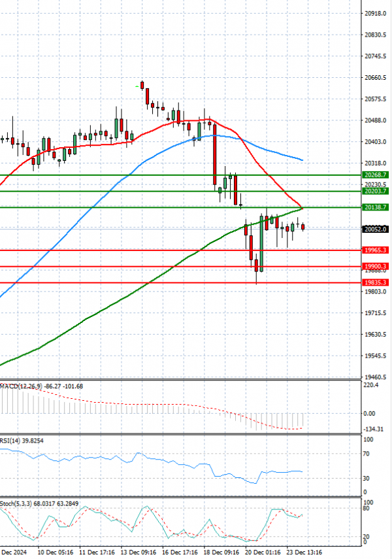Image resolution: width=392 pixels, height=559 pixels.
Task: Click the 20138.7 green resistance price tag
Action: 375,207
